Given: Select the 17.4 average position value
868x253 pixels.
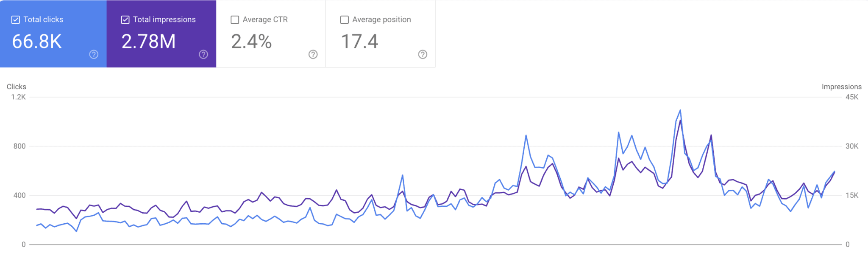Looking at the screenshot, I should click(x=359, y=42).
